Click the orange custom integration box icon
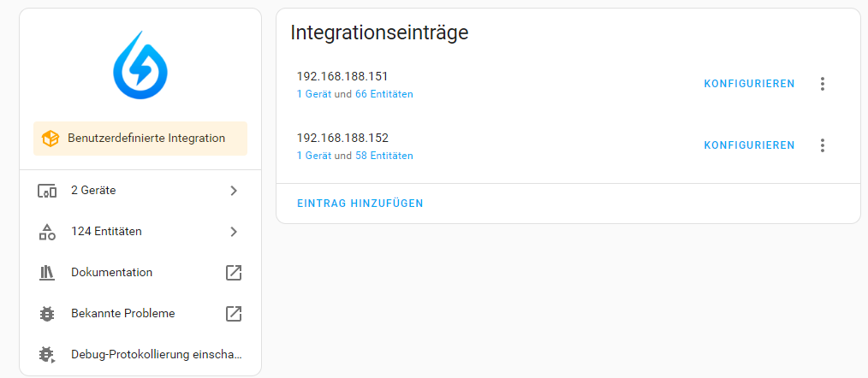The width and height of the screenshot is (868, 378). [x=51, y=139]
